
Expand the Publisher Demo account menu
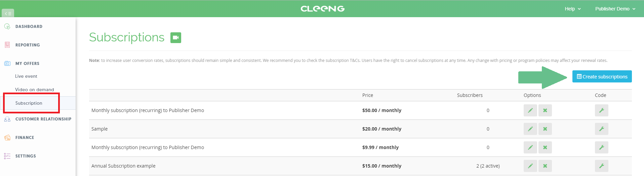615,9
